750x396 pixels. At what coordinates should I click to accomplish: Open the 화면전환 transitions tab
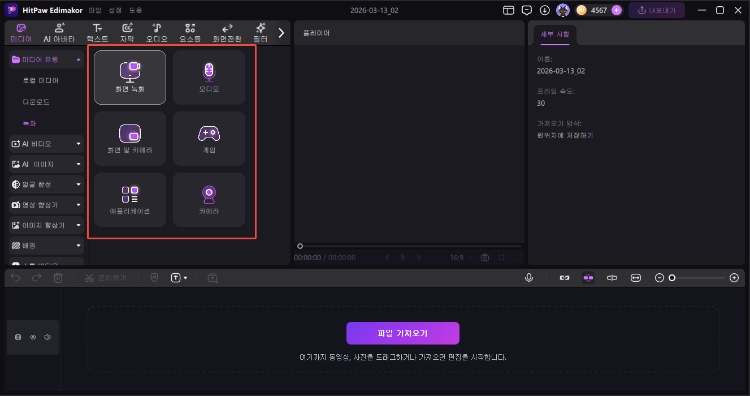pyautogui.click(x=227, y=33)
